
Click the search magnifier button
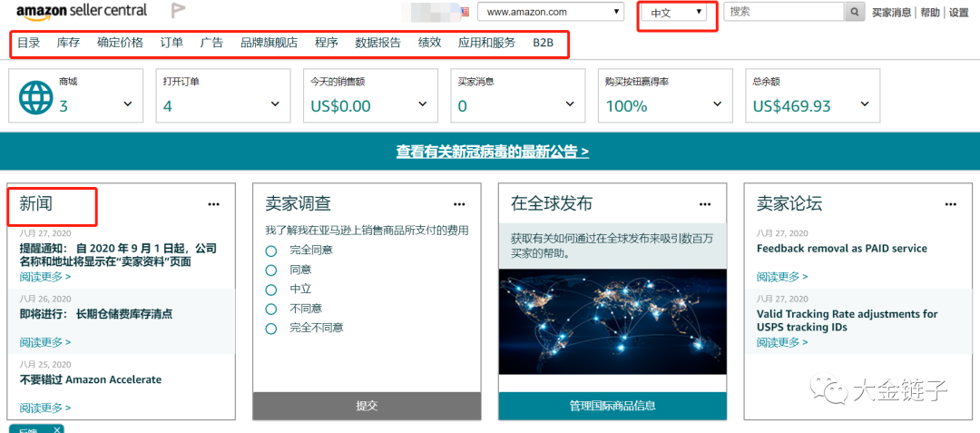tap(855, 12)
